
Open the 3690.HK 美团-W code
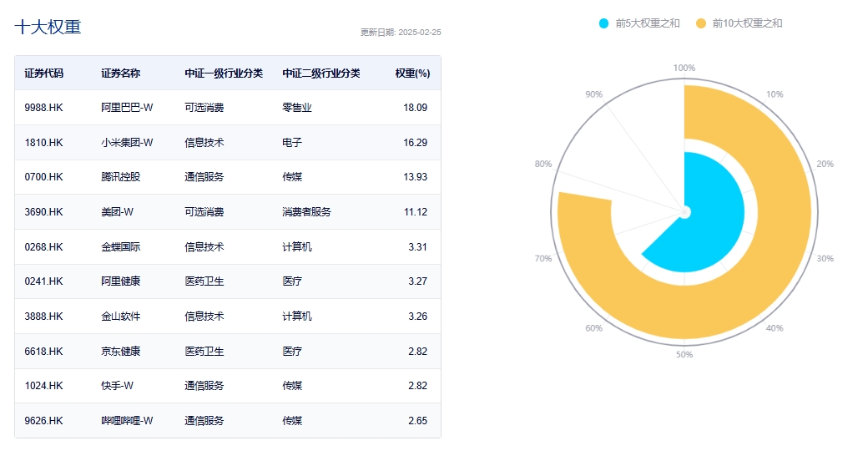(43, 211)
